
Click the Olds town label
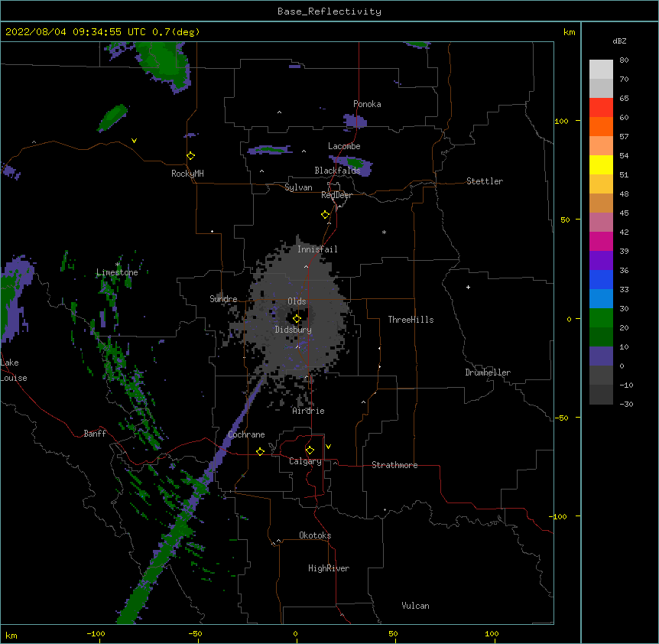click(297, 301)
